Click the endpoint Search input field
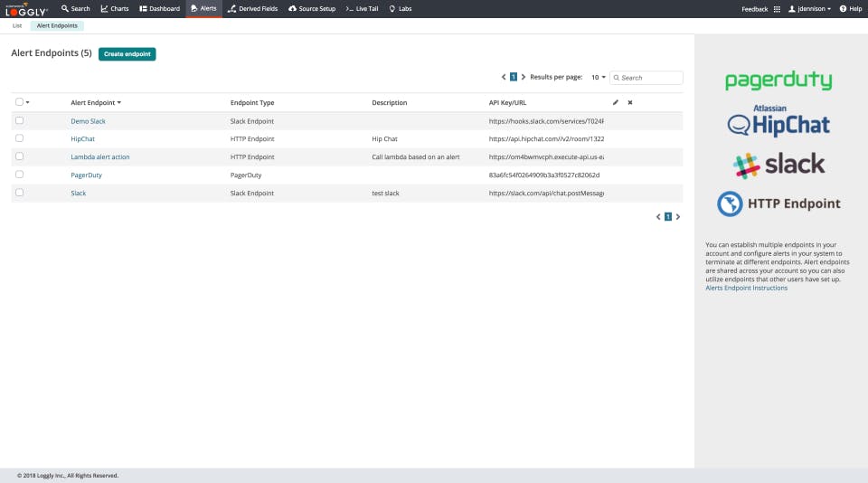The image size is (868, 483). click(x=646, y=78)
